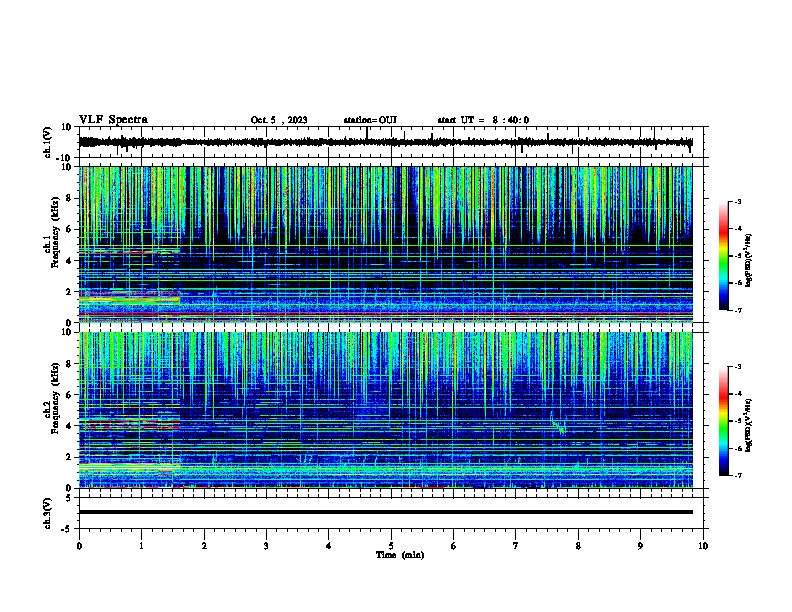This screenshot has width=792, height=612.
Task: Click the "ch.3(V)" axis label
Action: (x=47, y=513)
